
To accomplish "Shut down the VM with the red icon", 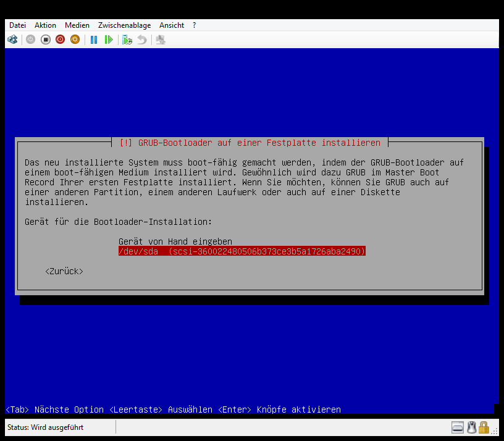I will pos(60,40).
